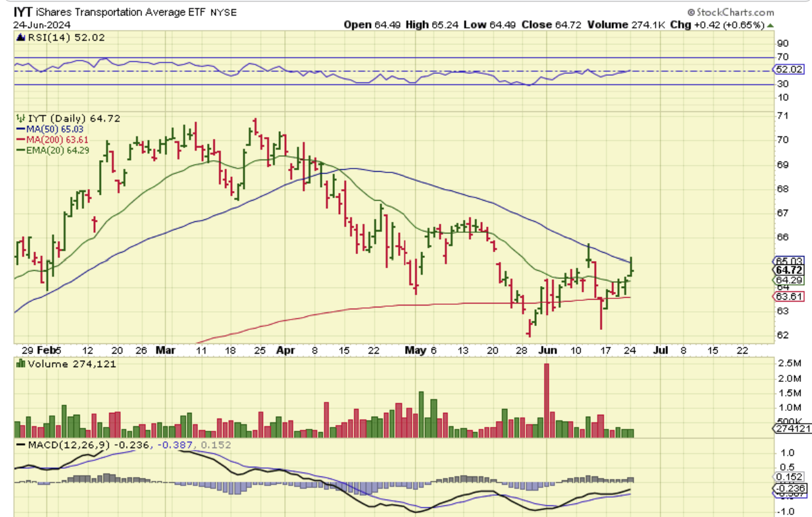The image size is (812, 517).
Task: Click the 0.152 MACD histogram tag on right axis
Action: [789, 476]
